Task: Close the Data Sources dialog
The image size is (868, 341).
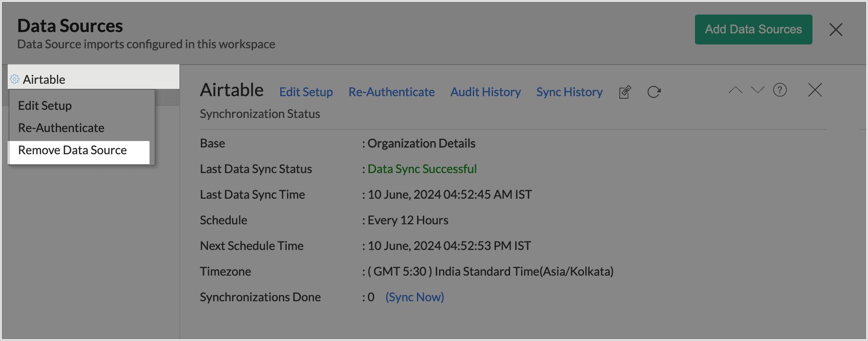Action: pos(836,29)
